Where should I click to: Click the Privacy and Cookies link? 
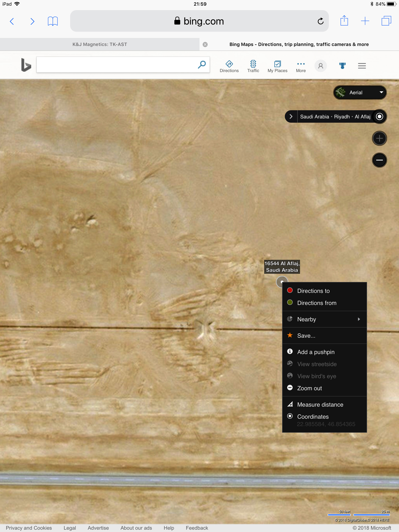[x=29, y=528]
